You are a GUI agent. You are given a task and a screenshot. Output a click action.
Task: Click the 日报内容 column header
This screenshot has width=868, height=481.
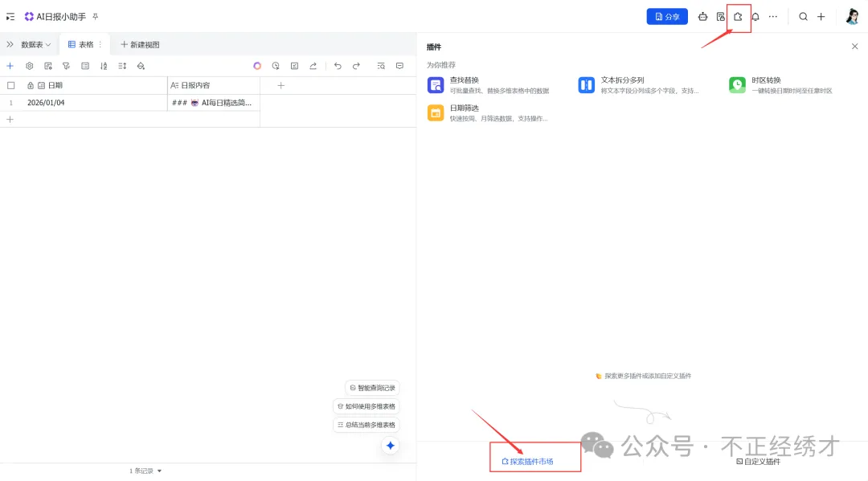coord(214,85)
